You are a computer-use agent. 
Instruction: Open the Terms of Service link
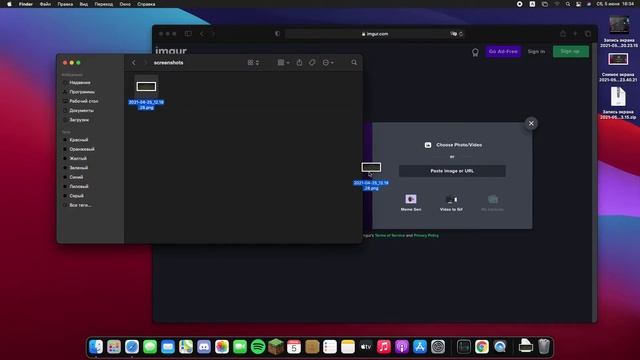(389, 236)
